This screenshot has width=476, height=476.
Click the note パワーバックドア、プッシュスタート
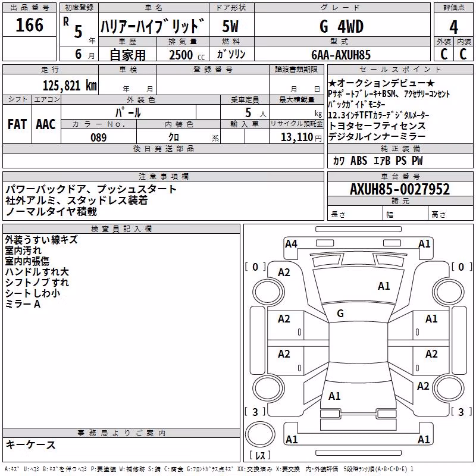tap(91, 189)
